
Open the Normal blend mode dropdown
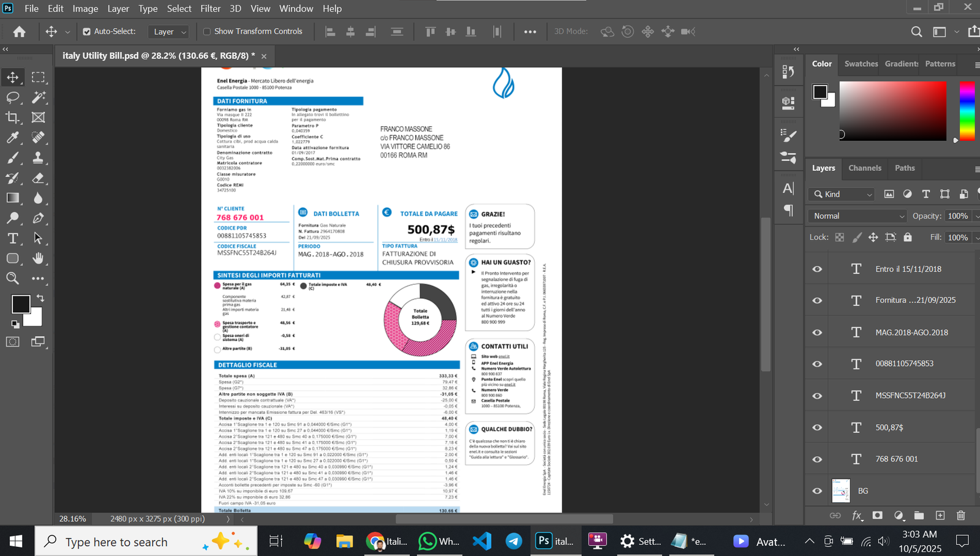858,216
